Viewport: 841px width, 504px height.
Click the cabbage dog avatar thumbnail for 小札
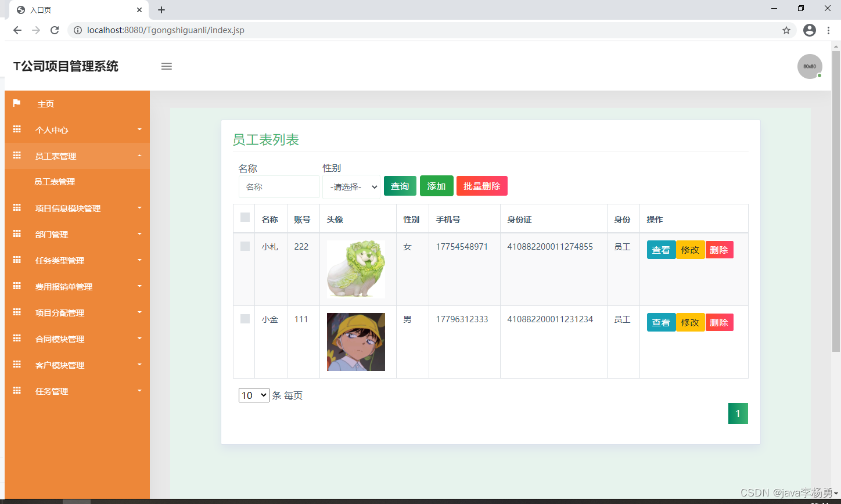tap(355, 269)
